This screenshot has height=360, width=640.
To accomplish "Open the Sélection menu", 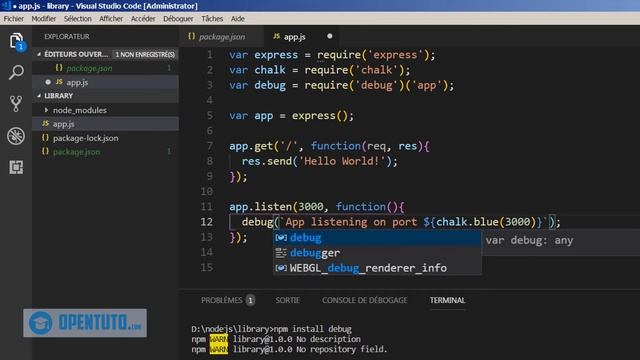I will click(x=78, y=19).
